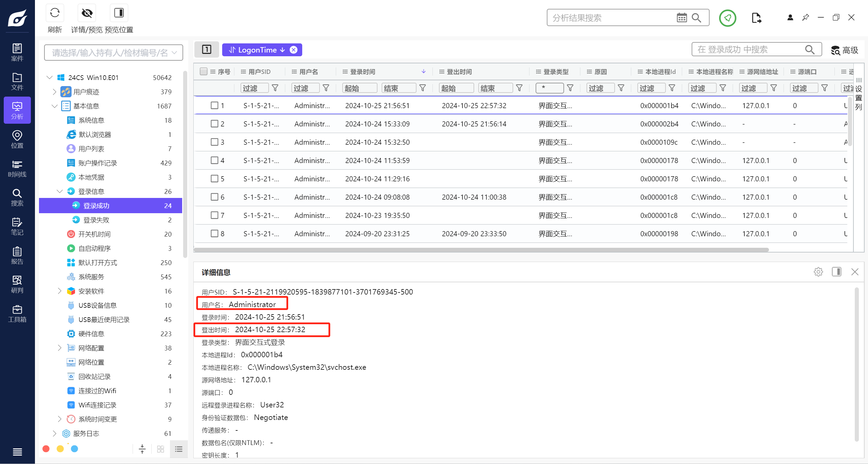Image resolution: width=868 pixels, height=464 pixels.
Task: Select 开关机时间 tree item
Action: point(94,234)
